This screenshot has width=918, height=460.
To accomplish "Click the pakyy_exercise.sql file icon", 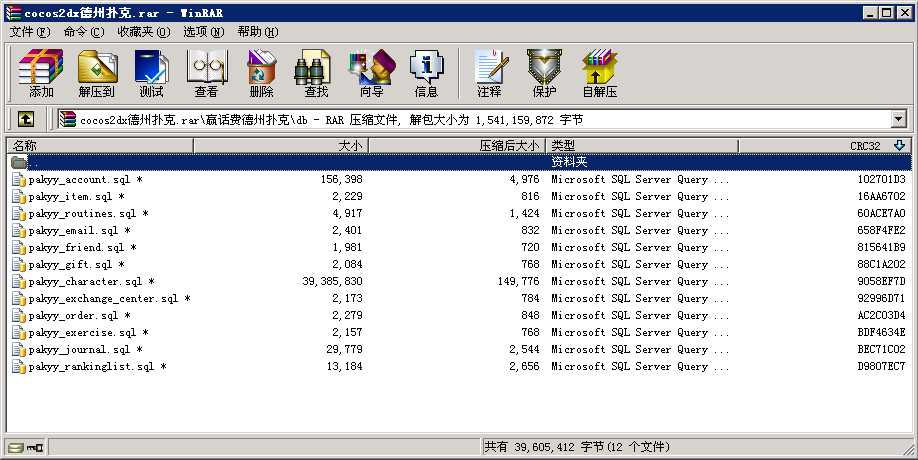I will tap(19, 332).
